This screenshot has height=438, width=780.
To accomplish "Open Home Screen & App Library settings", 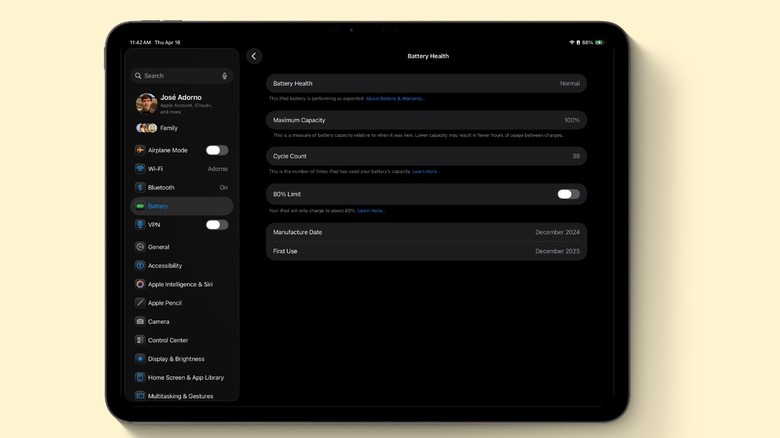I will 182,377.
